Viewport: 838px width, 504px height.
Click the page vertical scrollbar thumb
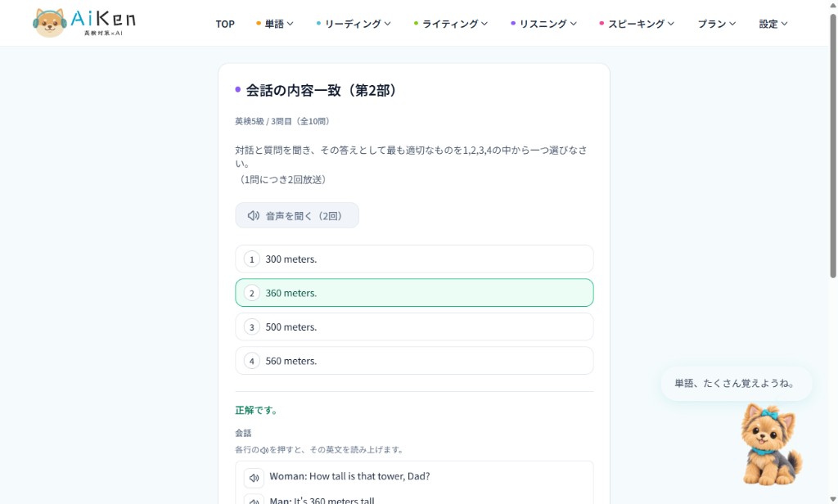click(832, 146)
